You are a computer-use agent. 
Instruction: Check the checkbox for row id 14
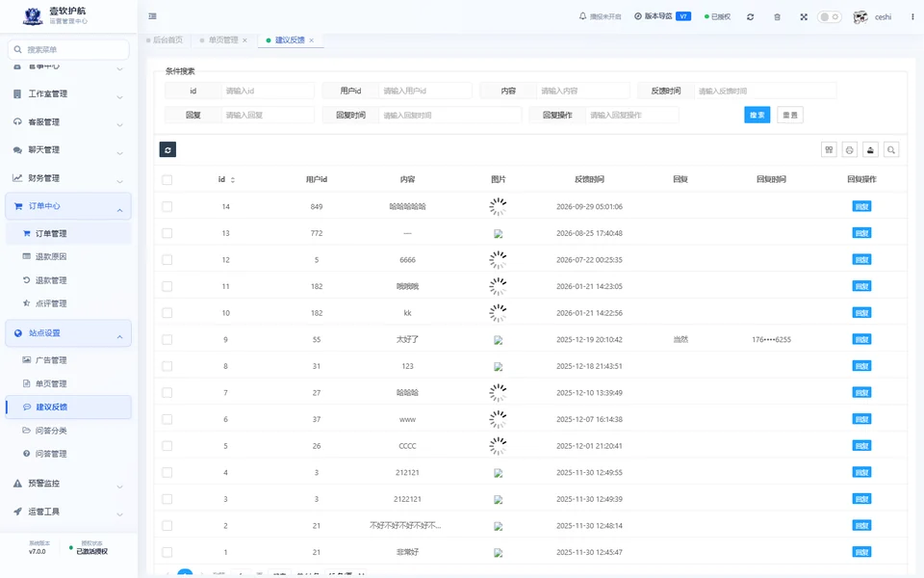167,206
